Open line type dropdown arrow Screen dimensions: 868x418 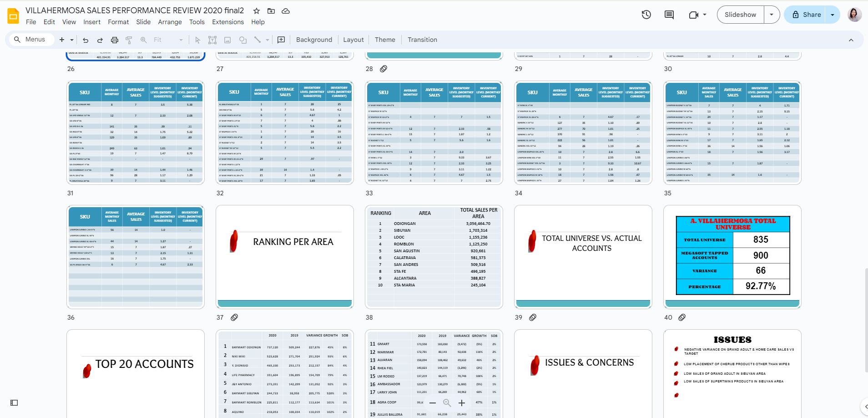267,40
